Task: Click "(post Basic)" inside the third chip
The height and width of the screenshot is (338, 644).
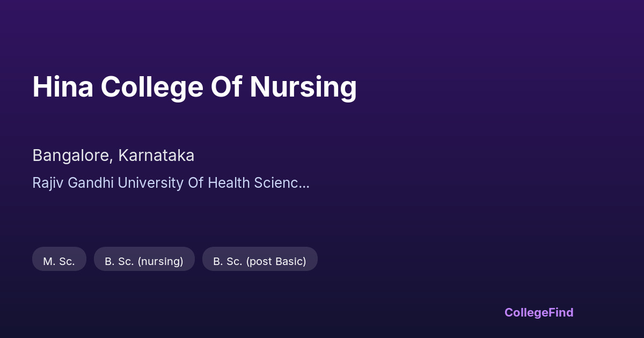Action: (x=276, y=261)
